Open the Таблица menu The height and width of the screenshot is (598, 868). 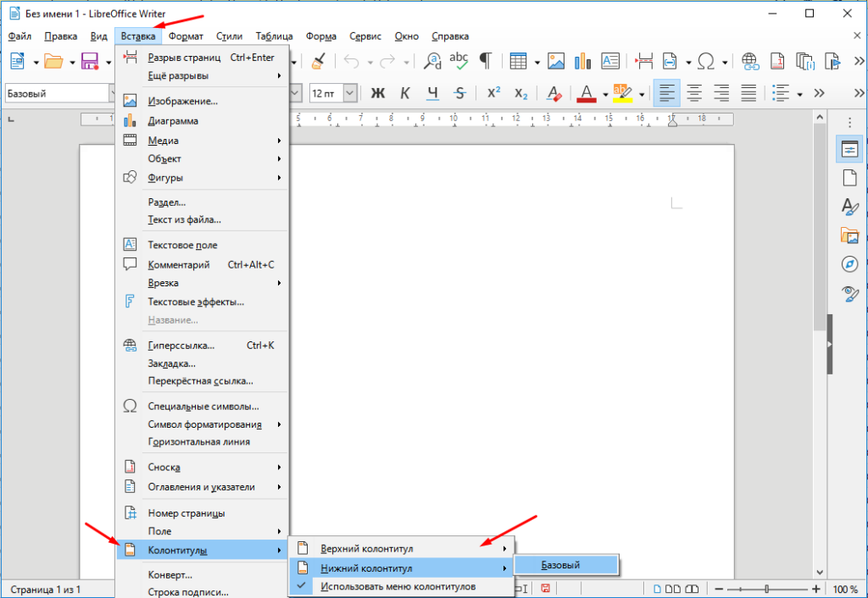(x=274, y=36)
